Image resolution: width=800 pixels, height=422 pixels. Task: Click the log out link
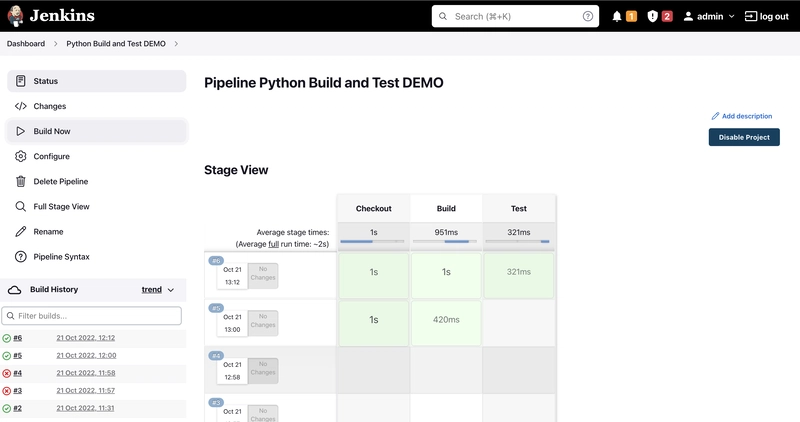click(x=766, y=17)
